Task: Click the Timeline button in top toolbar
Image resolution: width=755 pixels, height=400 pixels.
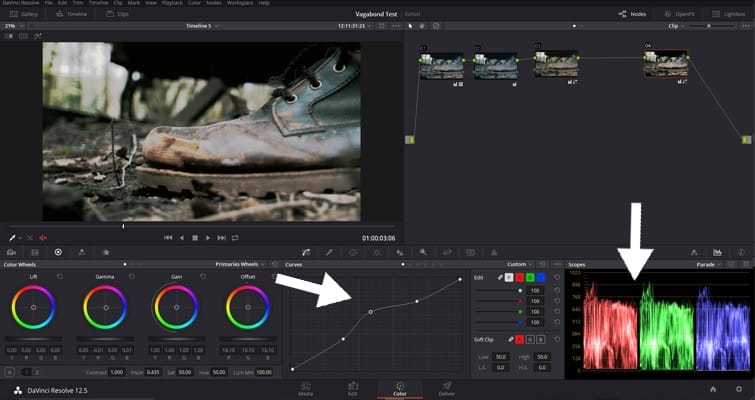Action: 70,15
